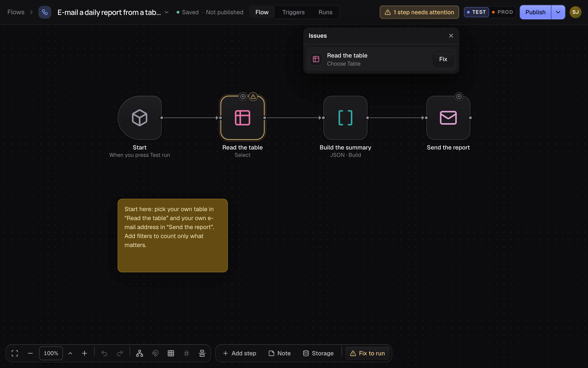
Task: Go to the Flows breadcrumb
Action: tap(16, 12)
